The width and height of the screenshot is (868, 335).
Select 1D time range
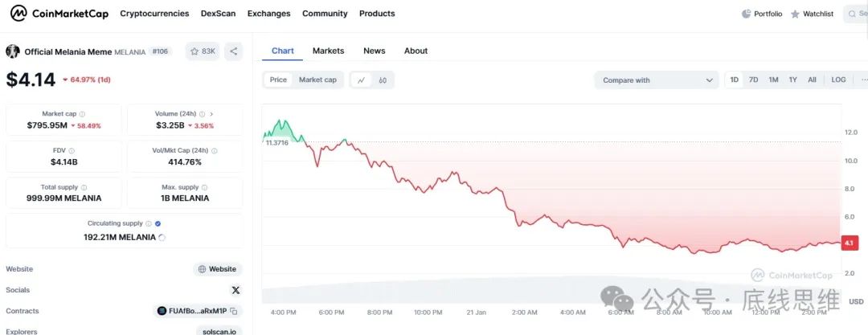click(734, 80)
